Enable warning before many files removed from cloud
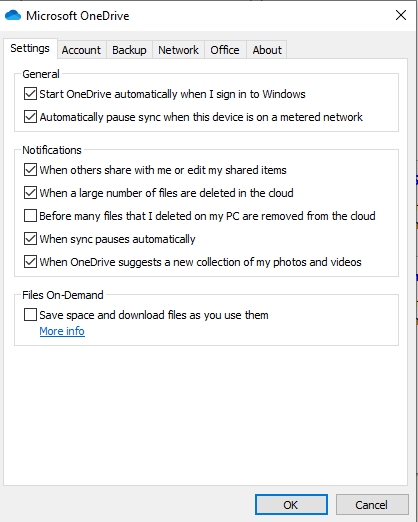The height and width of the screenshot is (522, 418). pyautogui.click(x=30, y=216)
